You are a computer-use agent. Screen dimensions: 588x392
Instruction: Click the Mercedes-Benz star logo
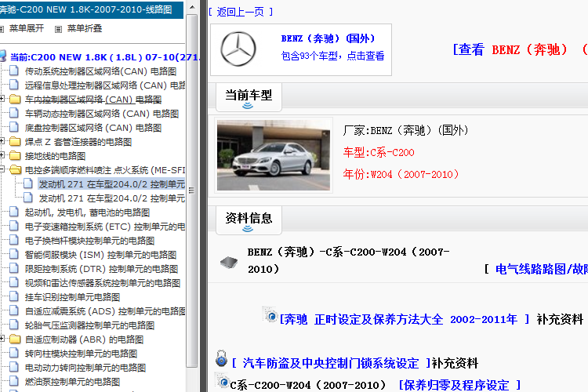[238, 49]
